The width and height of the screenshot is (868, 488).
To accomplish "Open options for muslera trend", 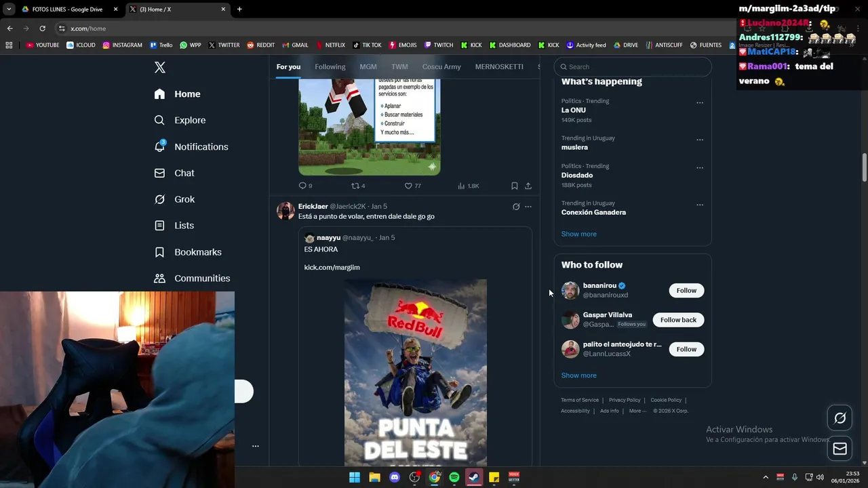I will (x=700, y=140).
